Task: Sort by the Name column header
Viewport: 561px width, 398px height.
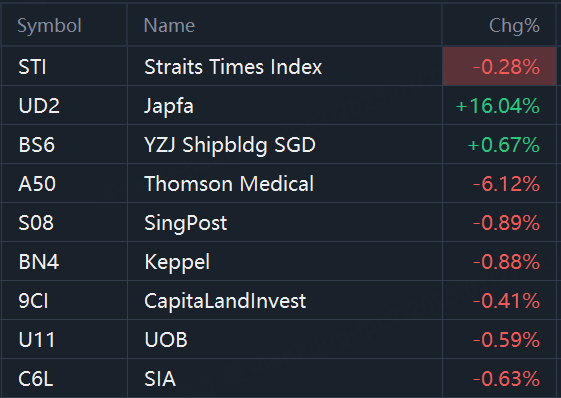Action: click(x=169, y=26)
